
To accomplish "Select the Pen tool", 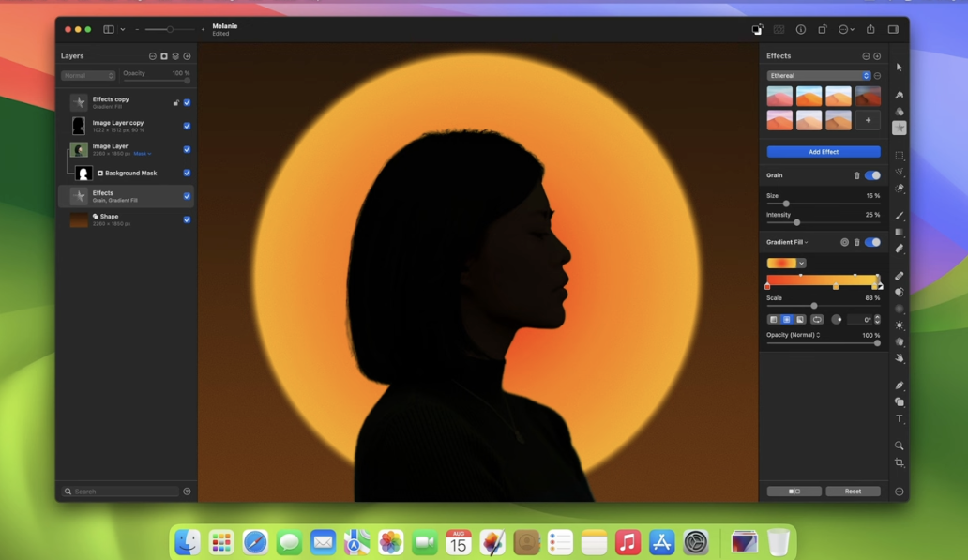I will 899,386.
